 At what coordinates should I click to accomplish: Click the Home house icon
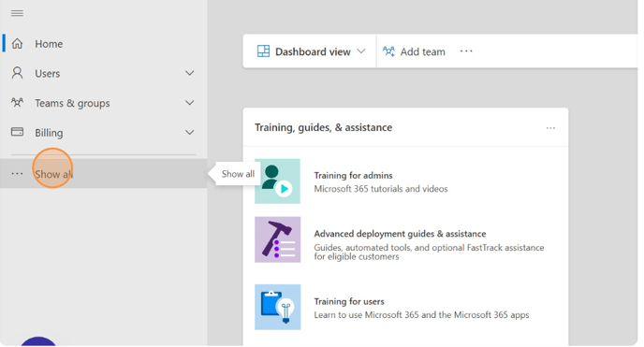(x=17, y=43)
